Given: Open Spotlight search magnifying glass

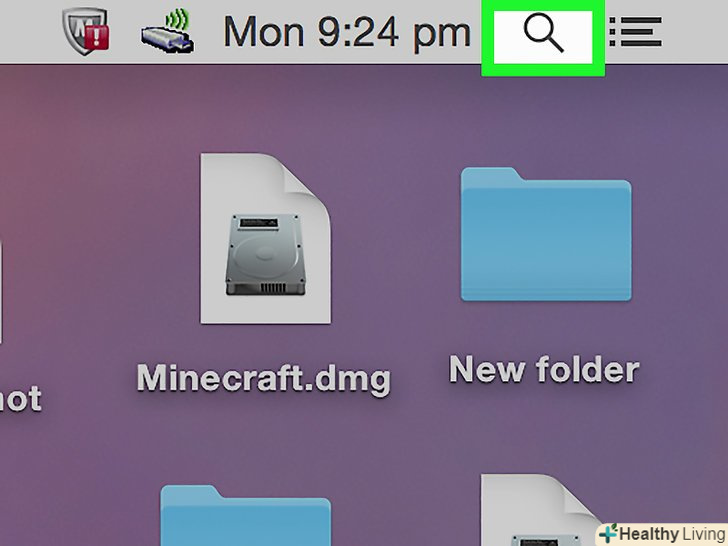Looking at the screenshot, I should click(543, 32).
